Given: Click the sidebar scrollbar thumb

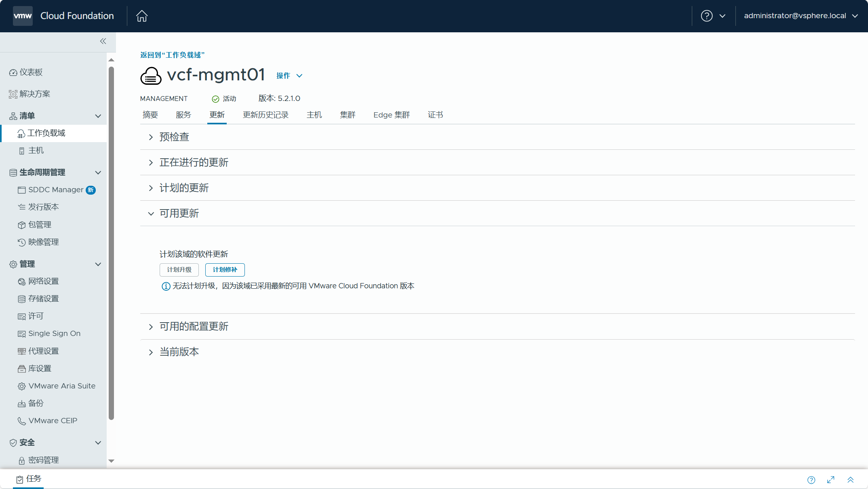Looking at the screenshot, I should click(x=112, y=243).
